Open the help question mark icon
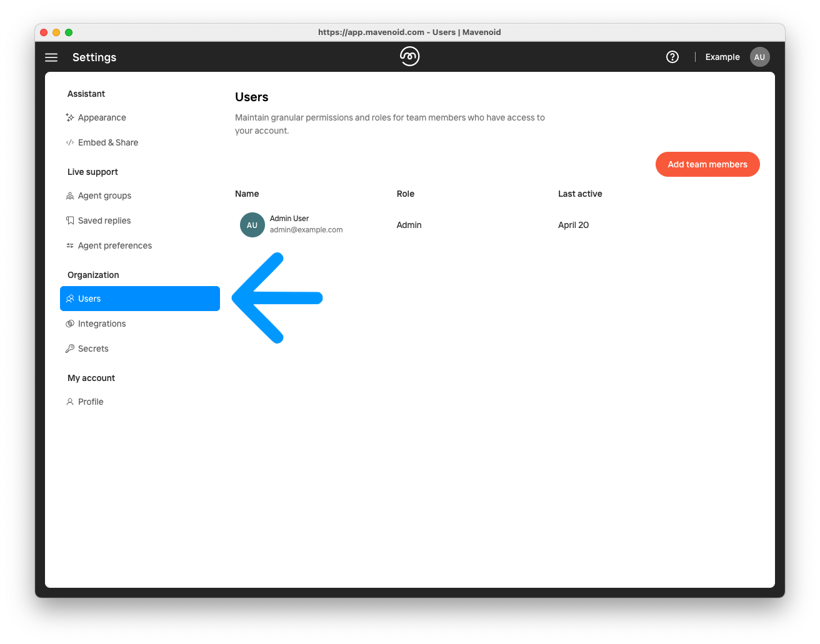Screen dimensions: 820x644 (x=672, y=57)
